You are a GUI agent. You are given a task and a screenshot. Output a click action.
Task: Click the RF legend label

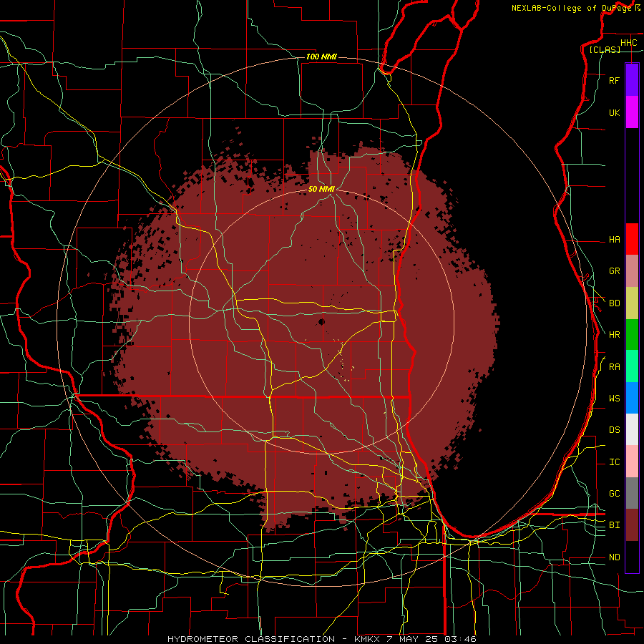click(614, 80)
